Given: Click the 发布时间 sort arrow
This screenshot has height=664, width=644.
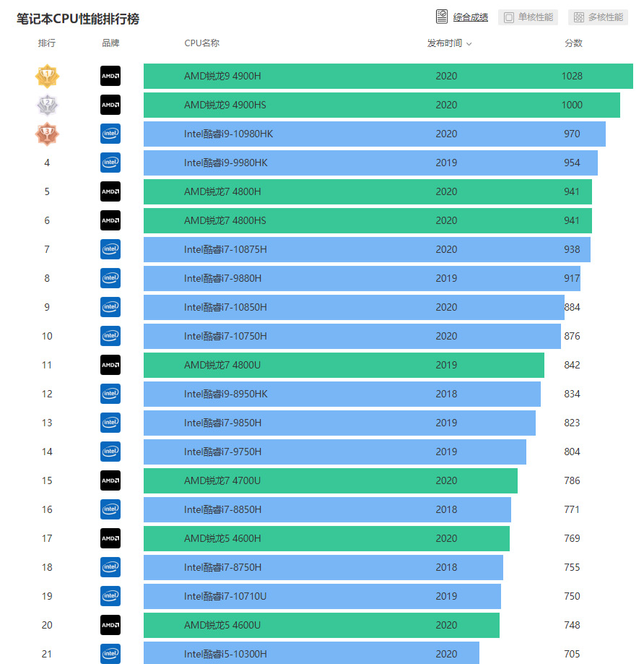Looking at the screenshot, I should pyautogui.click(x=469, y=44).
